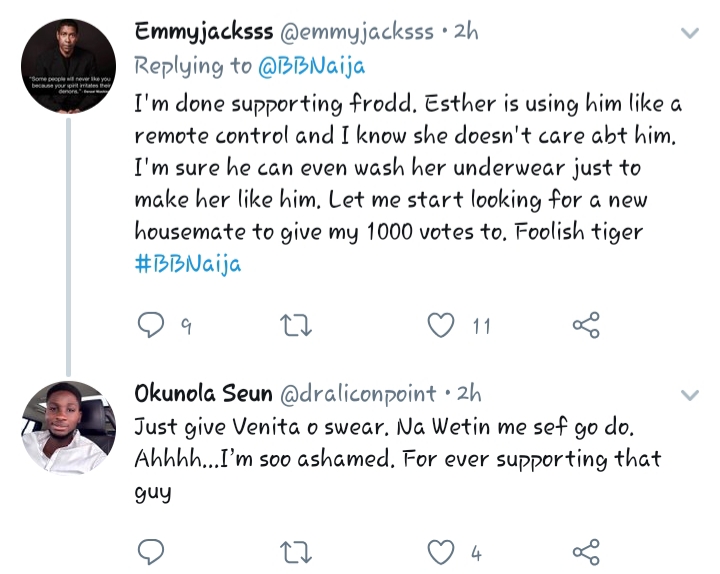This screenshot has width=720, height=574.
Task: View Okunola Seun's profile photo
Action: (68, 425)
